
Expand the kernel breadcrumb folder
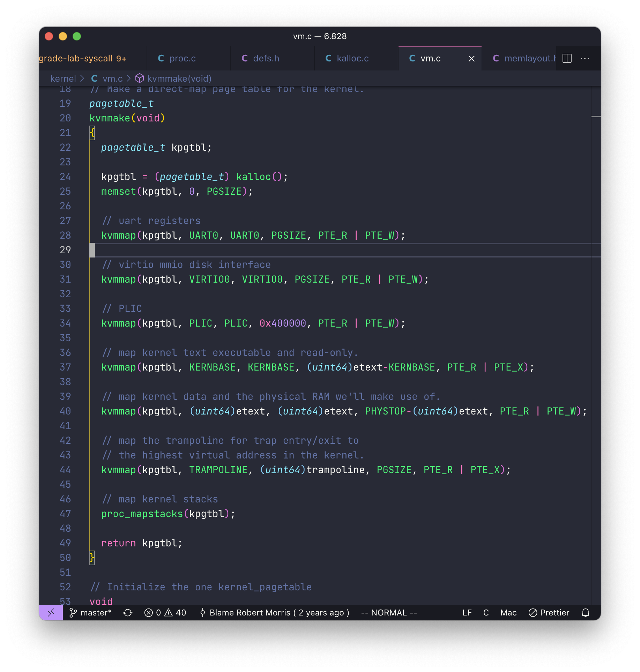(x=63, y=79)
